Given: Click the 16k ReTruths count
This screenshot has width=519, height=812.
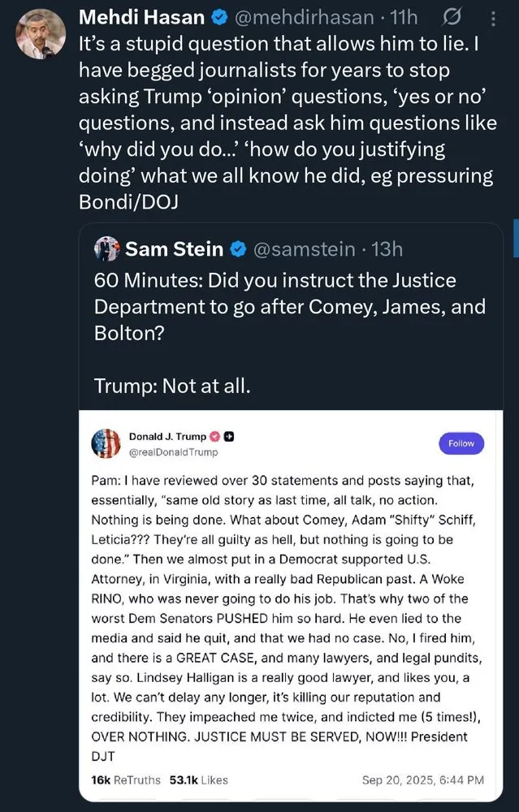Looking at the screenshot, I should [125, 780].
